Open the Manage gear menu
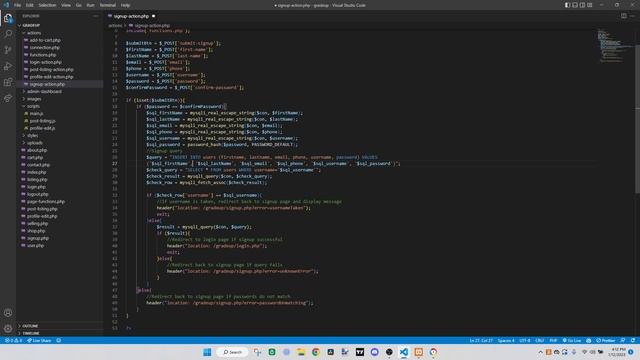The image size is (640, 360). [x=8, y=329]
